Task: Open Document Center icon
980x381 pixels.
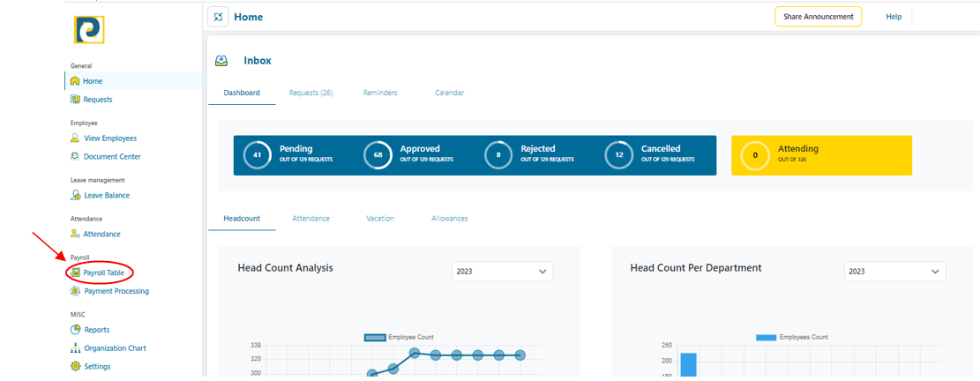Action: pos(75,157)
